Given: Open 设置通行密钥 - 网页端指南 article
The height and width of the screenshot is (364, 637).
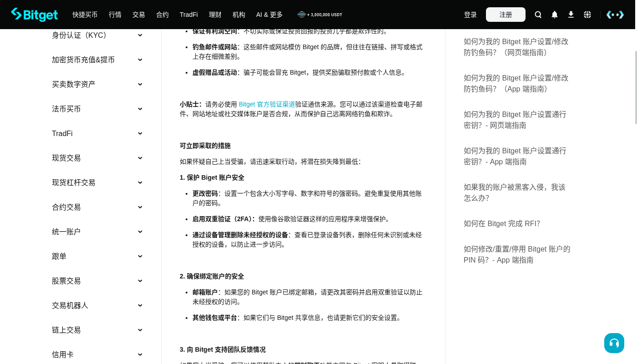Looking at the screenshot, I should click(515, 120).
